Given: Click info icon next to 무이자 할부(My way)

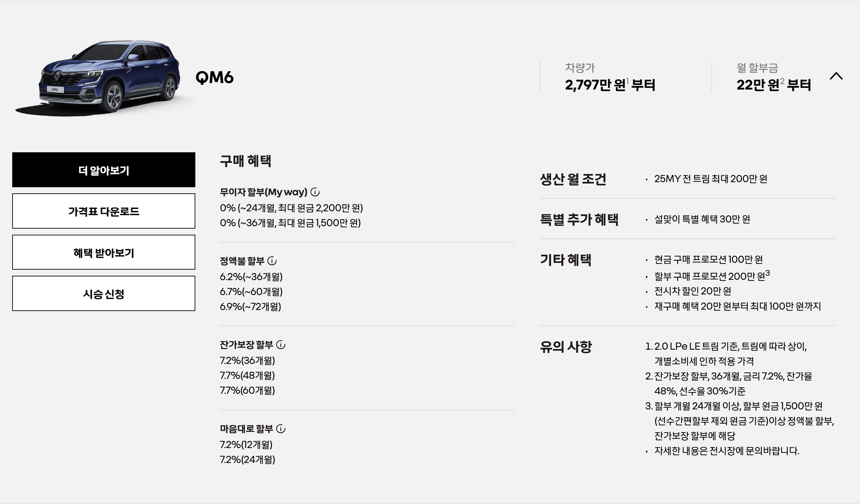Looking at the screenshot, I should [315, 192].
